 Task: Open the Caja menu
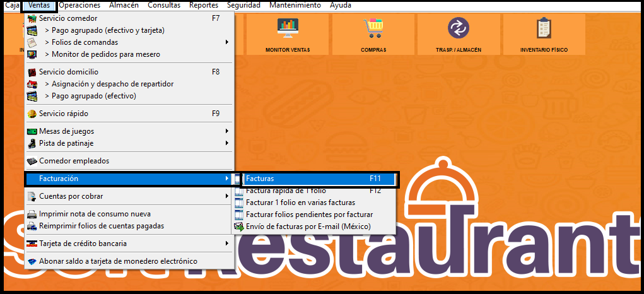12,5
